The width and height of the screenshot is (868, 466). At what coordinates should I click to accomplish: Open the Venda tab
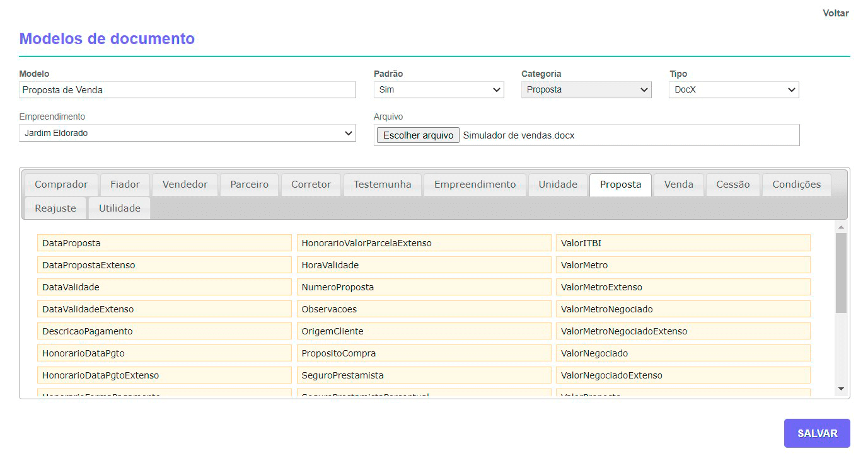click(x=679, y=185)
